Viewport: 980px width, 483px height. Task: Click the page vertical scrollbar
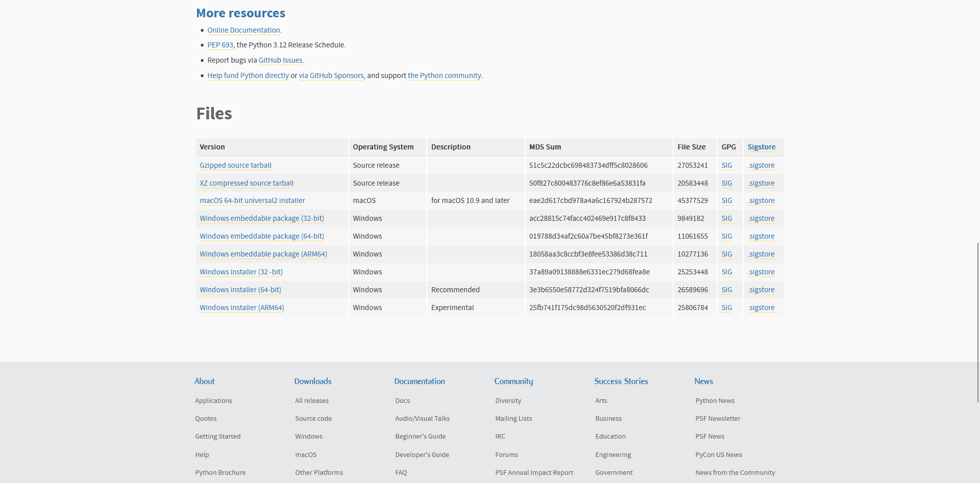(x=978, y=322)
